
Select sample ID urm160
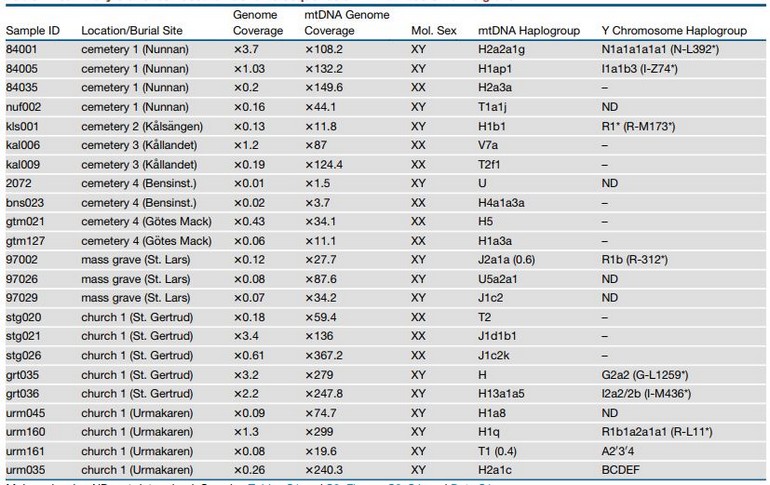coord(26,432)
